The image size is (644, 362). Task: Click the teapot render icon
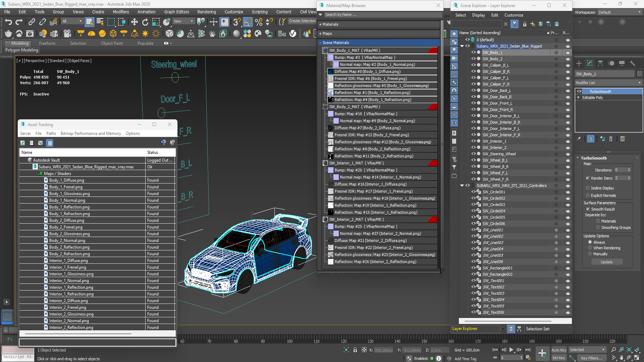[8, 34]
